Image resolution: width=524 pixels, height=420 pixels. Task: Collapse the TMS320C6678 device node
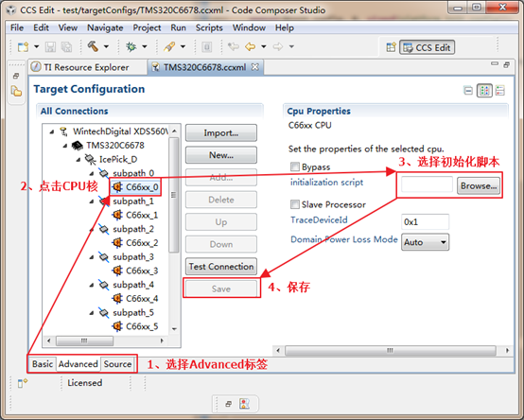pos(65,146)
